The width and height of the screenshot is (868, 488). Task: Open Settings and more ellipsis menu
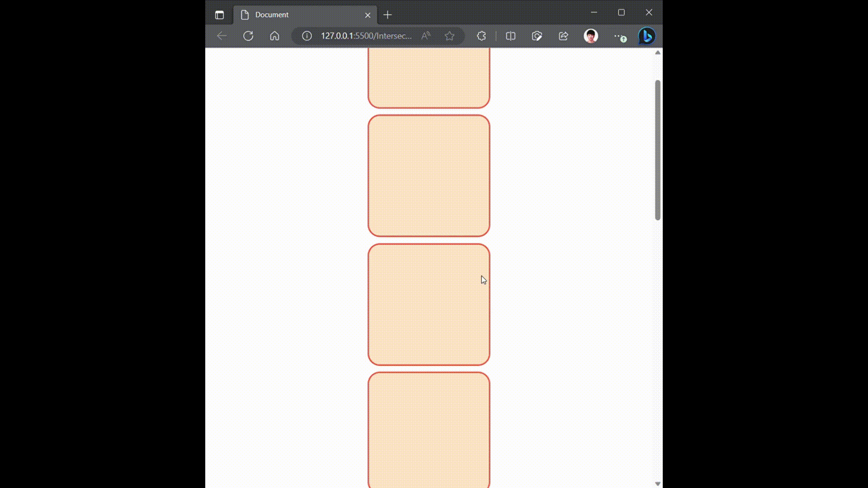click(619, 36)
